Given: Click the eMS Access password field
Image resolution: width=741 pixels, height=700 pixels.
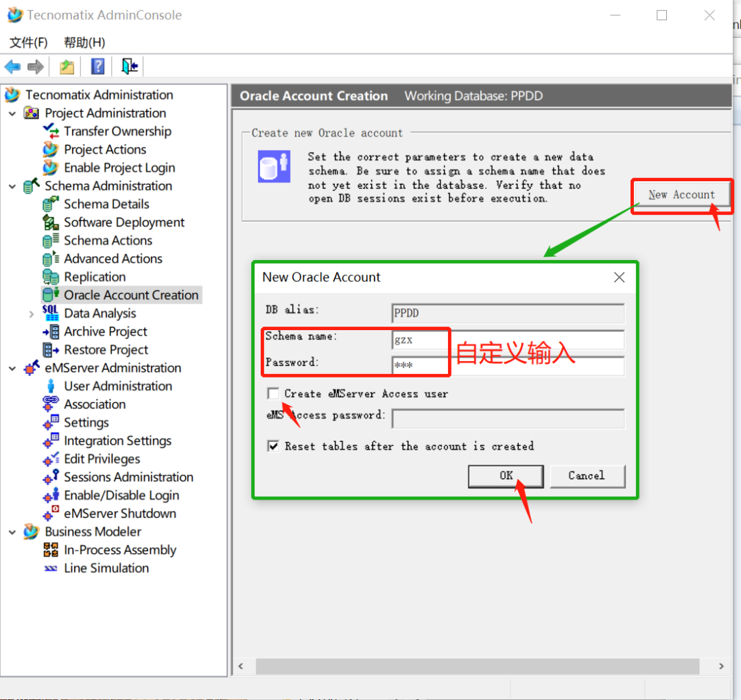Looking at the screenshot, I should point(508,419).
